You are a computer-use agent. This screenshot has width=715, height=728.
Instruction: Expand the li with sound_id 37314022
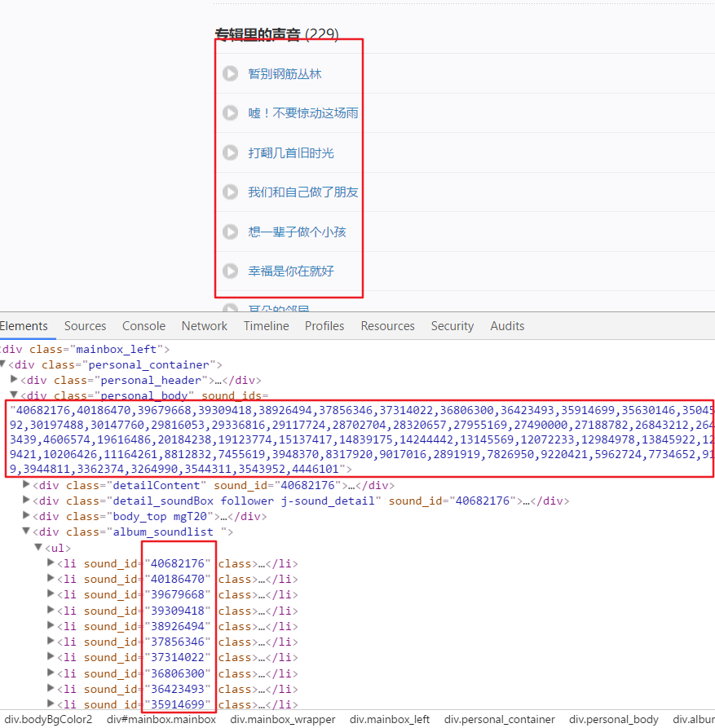51,656
